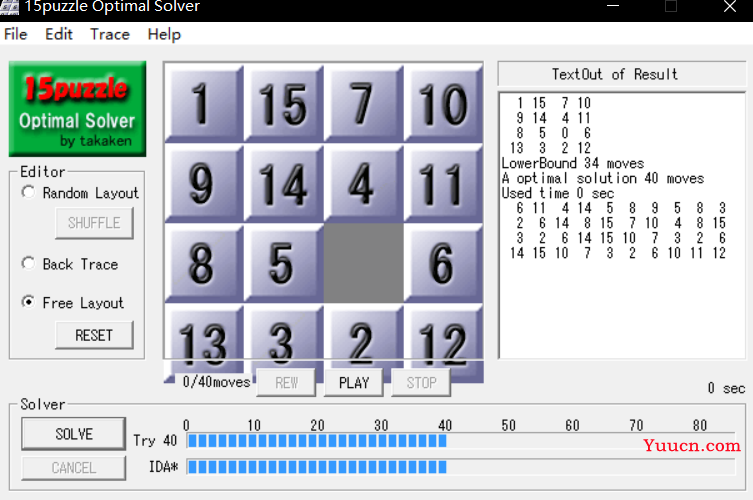Click the number 4 puzzle tile

point(363,184)
